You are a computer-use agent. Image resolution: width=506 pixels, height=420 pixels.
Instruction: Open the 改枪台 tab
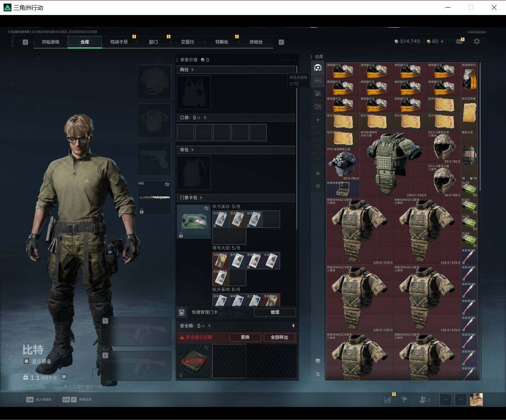256,42
